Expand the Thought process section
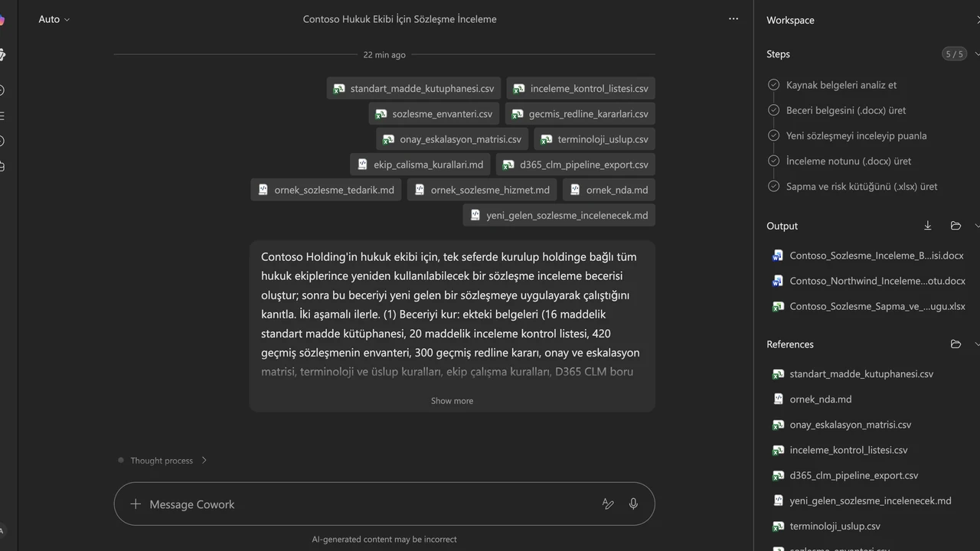Image resolution: width=980 pixels, height=551 pixels. [x=162, y=460]
